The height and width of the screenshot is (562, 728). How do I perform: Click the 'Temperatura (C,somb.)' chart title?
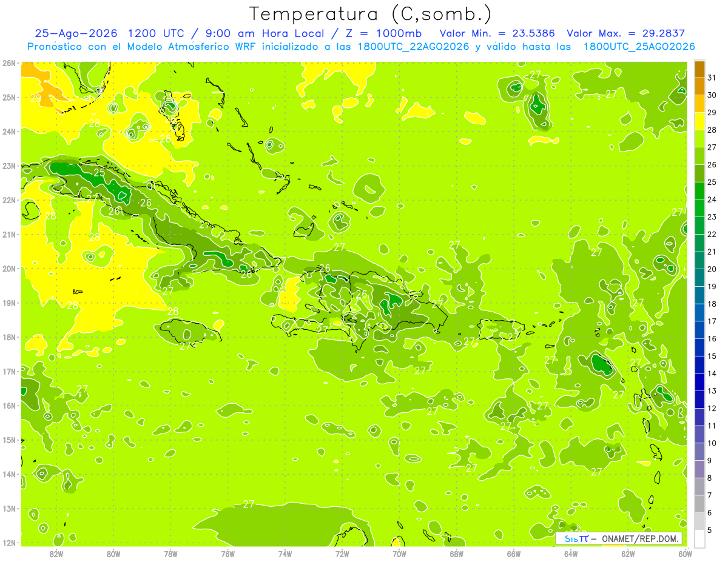[370, 14]
